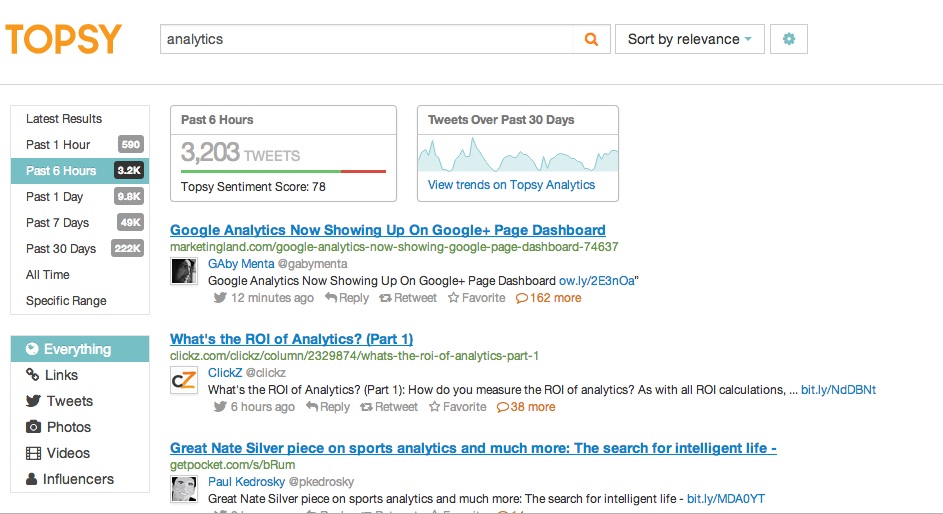The image size is (943, 514).
Task: Select Past 1 Day filter
Action: point(80,197)
